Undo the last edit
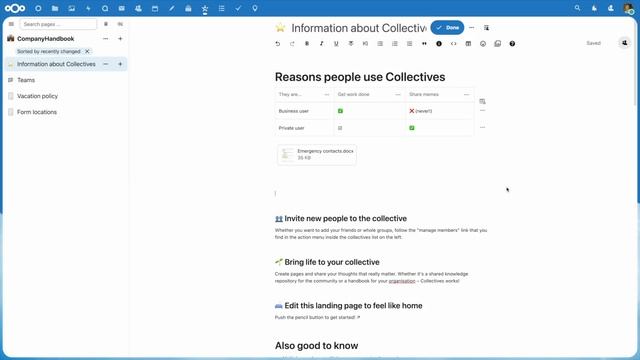 [278, 44]
